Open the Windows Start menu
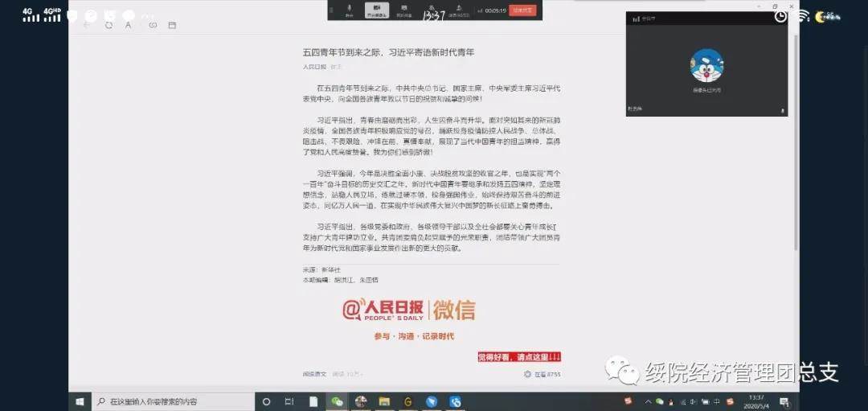The image size is (868, 411). click(80, 401)
